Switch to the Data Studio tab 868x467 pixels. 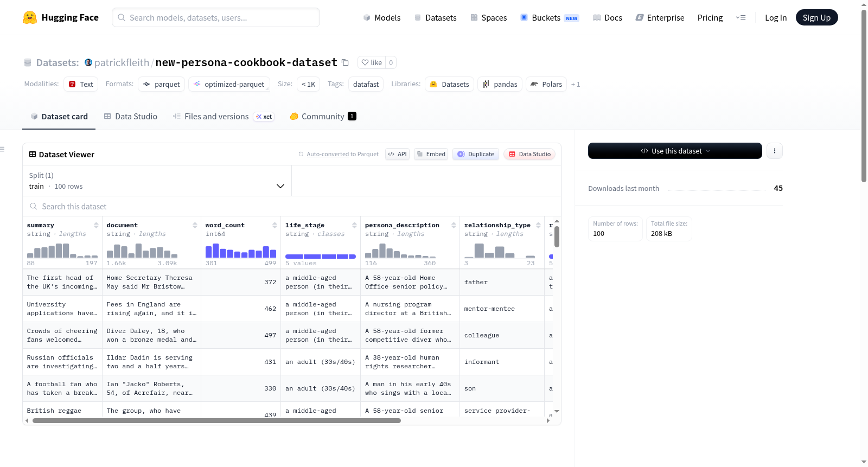pos(131,116)
